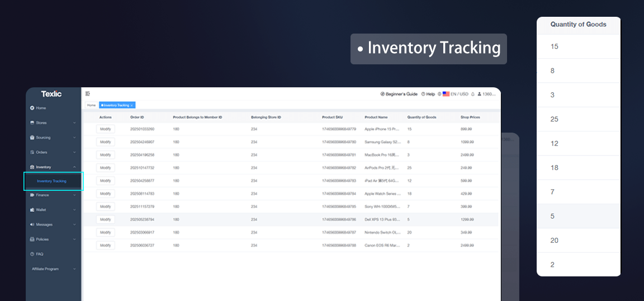Click the Help link in the header
The width and height of the screenshot is (644, 301).
(430, 94)
